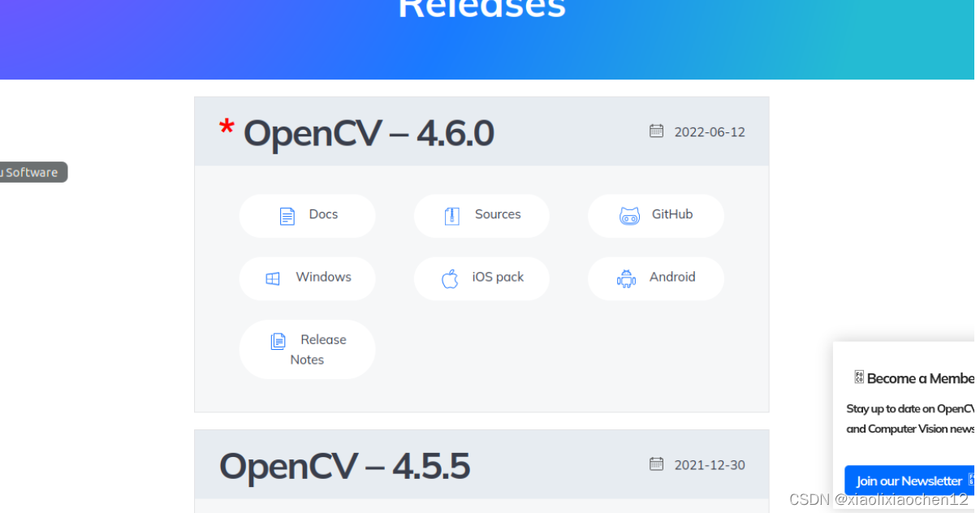The height and width of the screenshot is (513, 980).
Task: Download the Android package
Action: [x=656, y=278]
